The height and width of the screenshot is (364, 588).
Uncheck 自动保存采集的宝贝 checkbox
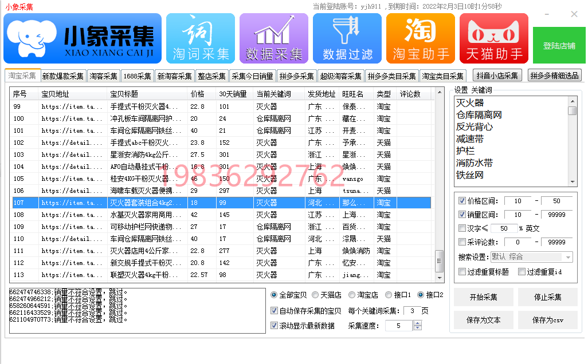tap(274, 310)
